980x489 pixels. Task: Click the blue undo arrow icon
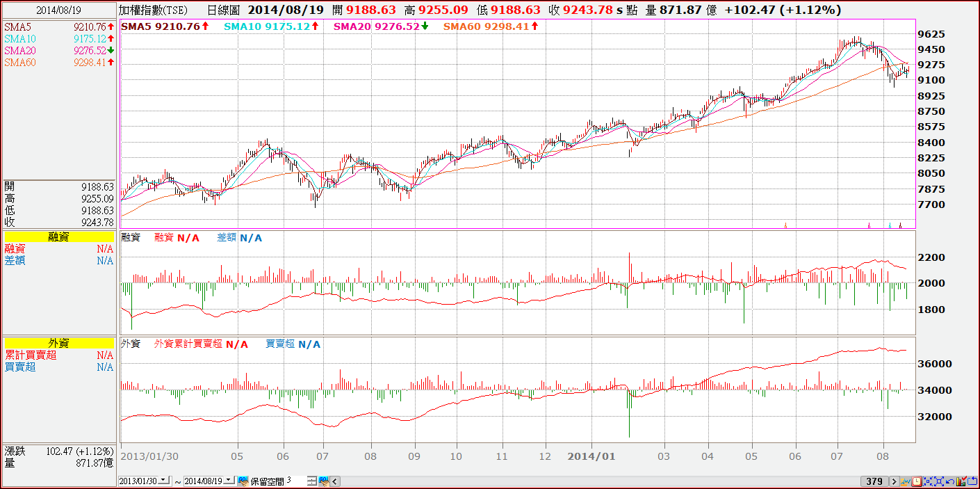tap(950, 481)
